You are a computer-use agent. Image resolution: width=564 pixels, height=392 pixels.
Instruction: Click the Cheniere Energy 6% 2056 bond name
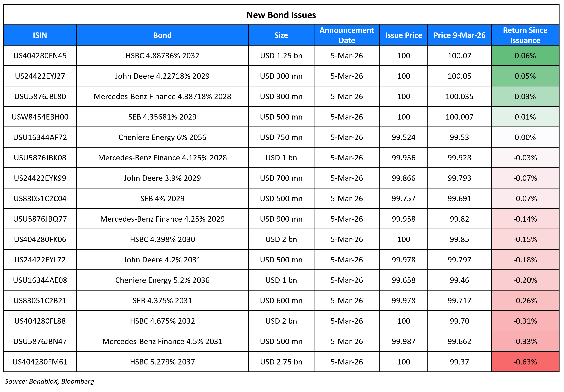(162, 137)
